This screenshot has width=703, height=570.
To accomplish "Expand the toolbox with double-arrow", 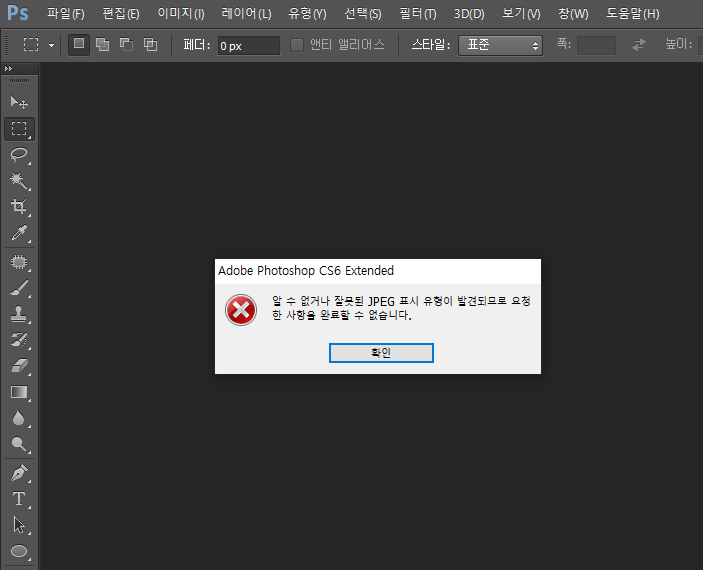I will 8,69.
